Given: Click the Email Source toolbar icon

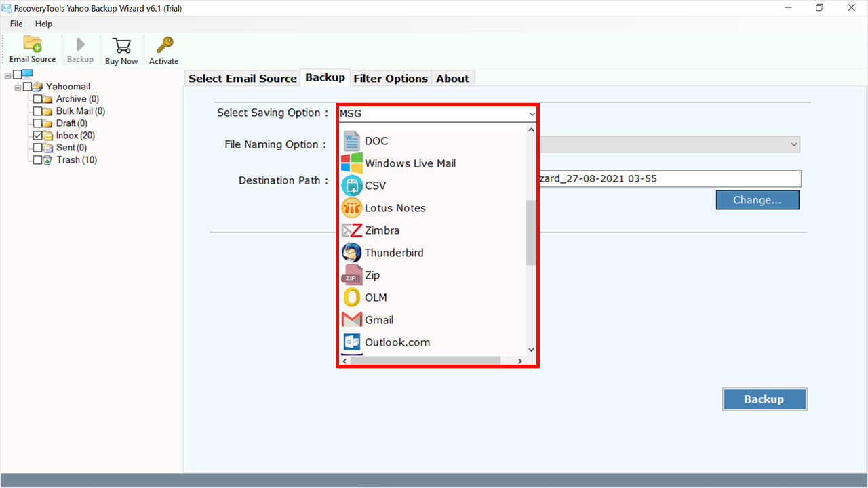Looking at the screenshot, I should click(33, 44).
